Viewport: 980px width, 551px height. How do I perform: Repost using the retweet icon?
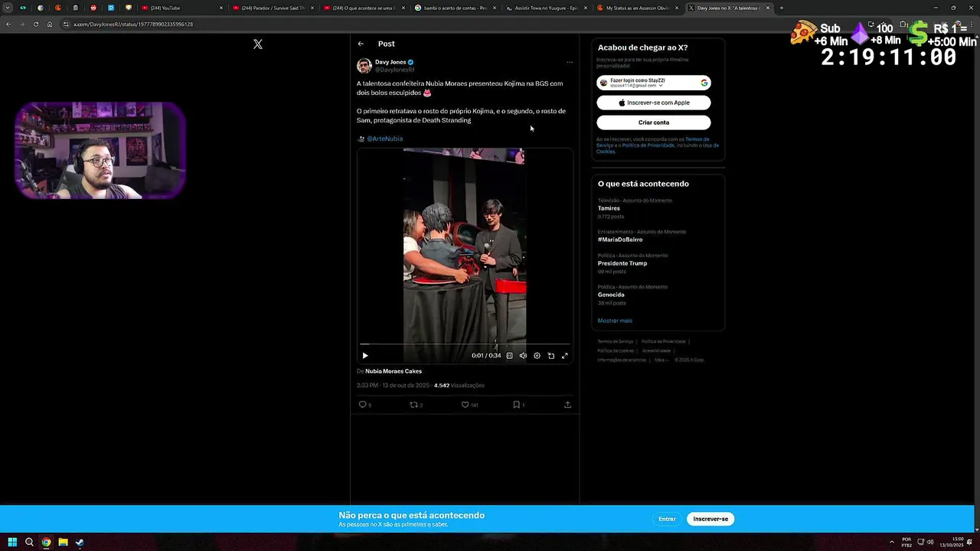(x=414, y=404)
